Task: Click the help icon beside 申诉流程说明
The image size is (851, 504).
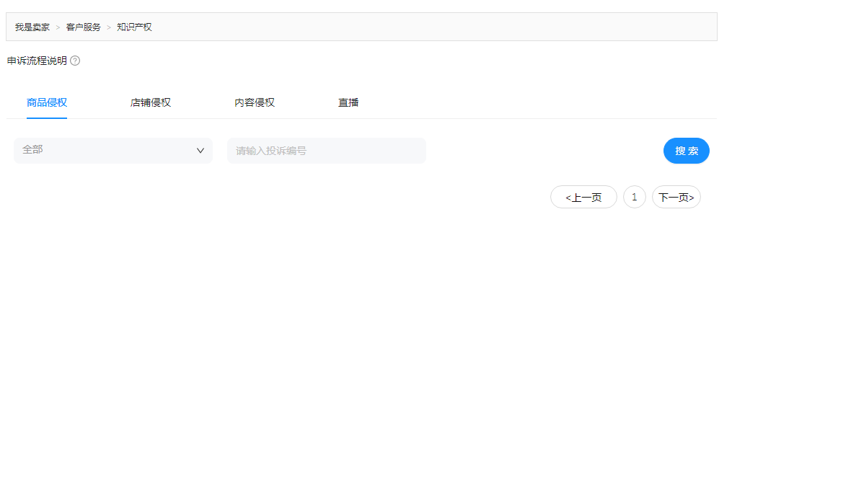Action: tap(76, 61)
